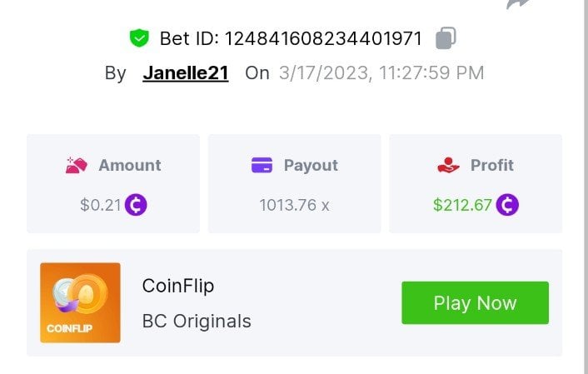Click the CoinFlip game title
588x374 pixels.
click(x=178, y=286)
